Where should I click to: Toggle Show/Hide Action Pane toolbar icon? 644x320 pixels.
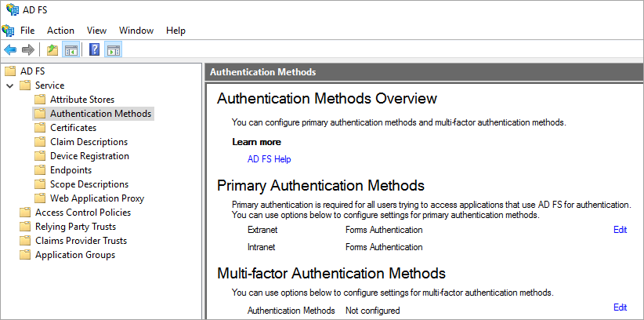coord(114,50)
